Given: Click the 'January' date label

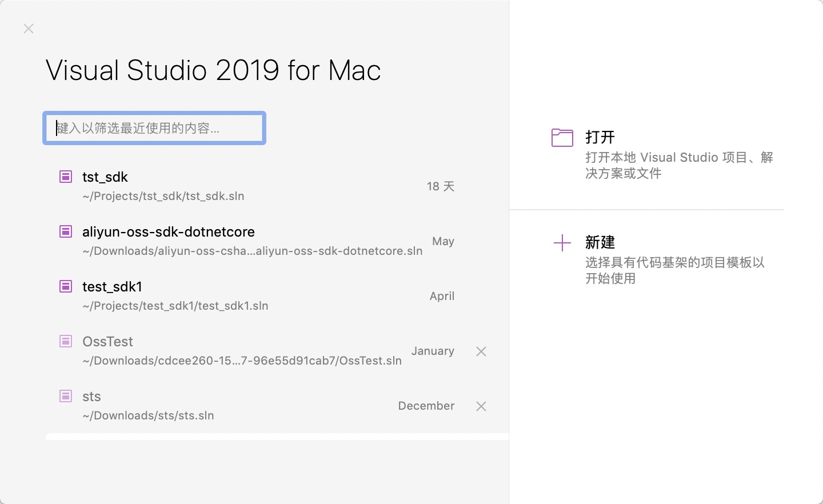Looking at the screenshot, I should [x=433, y=351].
